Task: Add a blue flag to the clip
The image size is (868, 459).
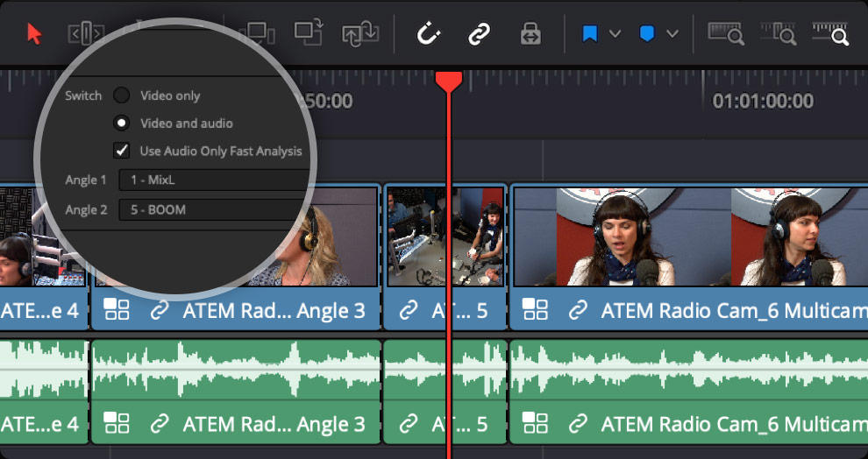Action: tap(590, 34)
